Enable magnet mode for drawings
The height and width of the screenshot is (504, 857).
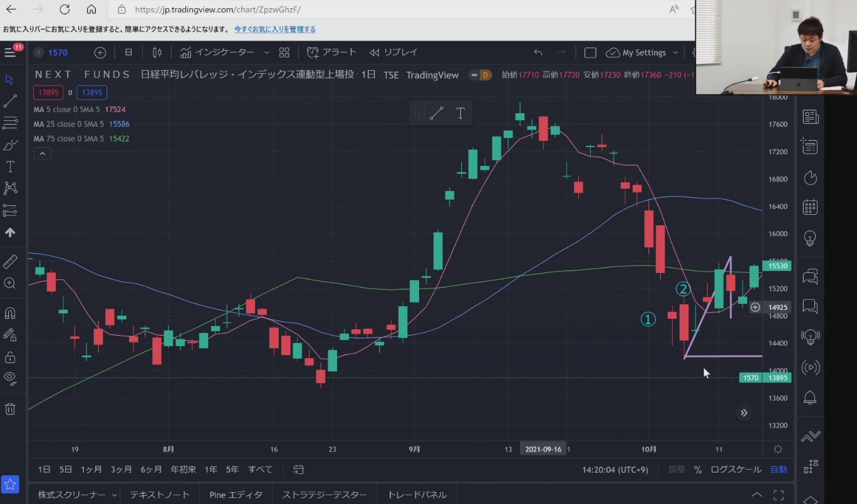point(10,313)
